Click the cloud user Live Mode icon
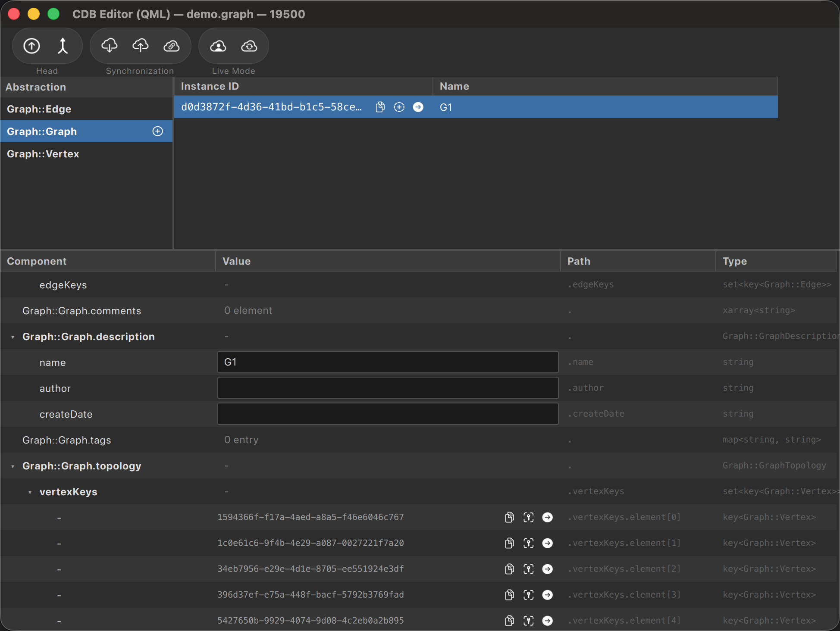840x631 pixels. coord(218,46)
